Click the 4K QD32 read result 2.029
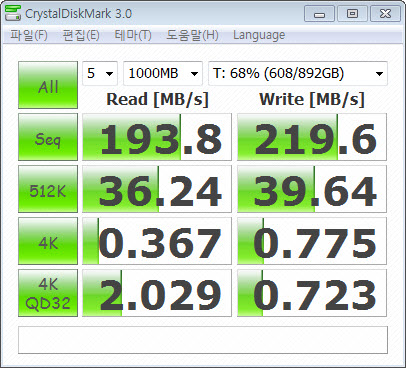Screen dimensions: 406x368 157,293
